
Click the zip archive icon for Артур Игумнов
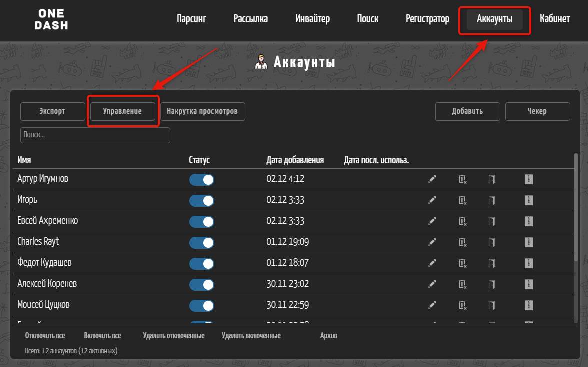point(529,179)
